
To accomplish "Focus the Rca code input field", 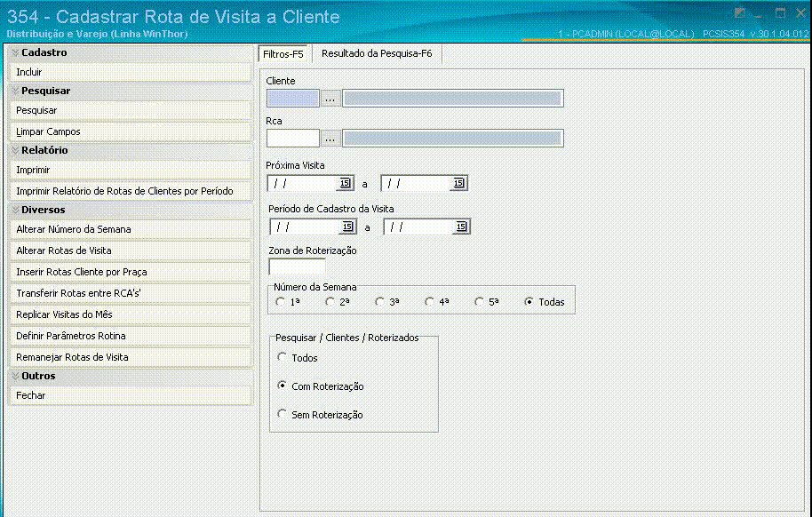I will (x=293, y=139).
